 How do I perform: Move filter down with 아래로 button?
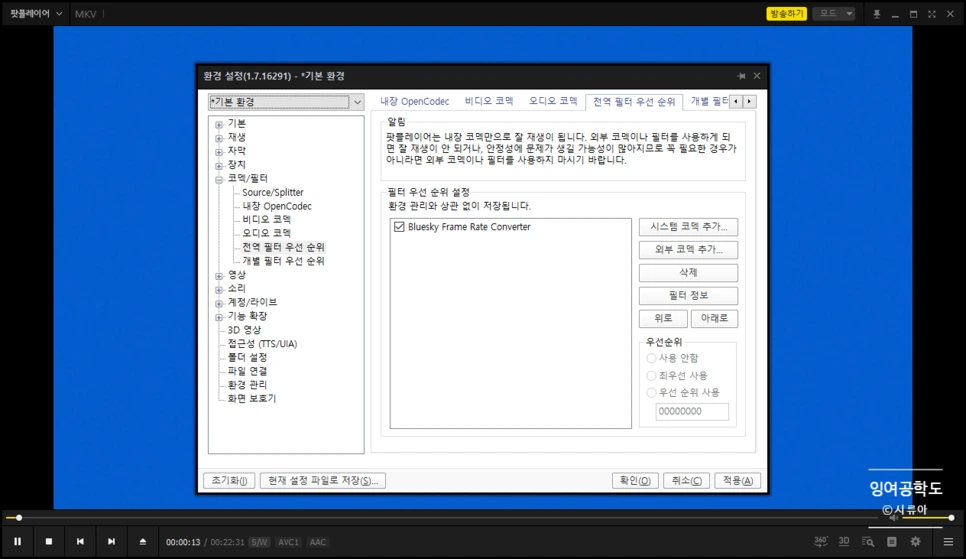point(714,319)
